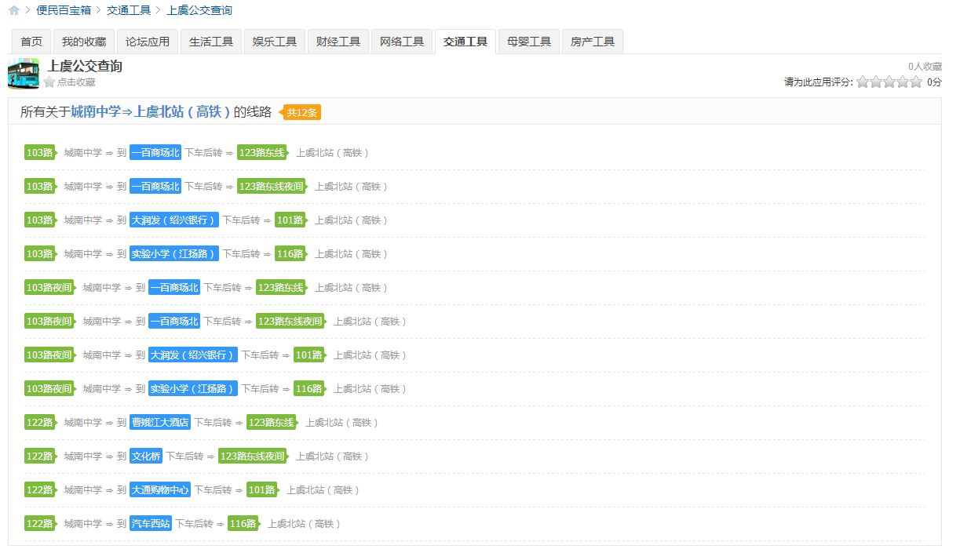Click 123路东线 tag in fifth route row
This screenshot has height=560, width=960.
tap(281, 288)
